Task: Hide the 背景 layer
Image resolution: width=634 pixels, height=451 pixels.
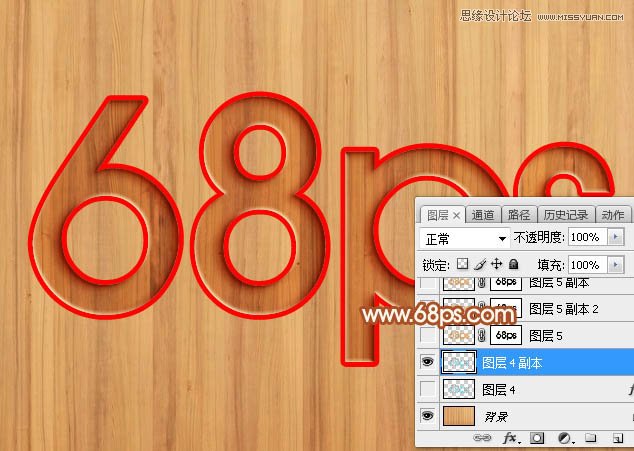Action: click(427, 415)
